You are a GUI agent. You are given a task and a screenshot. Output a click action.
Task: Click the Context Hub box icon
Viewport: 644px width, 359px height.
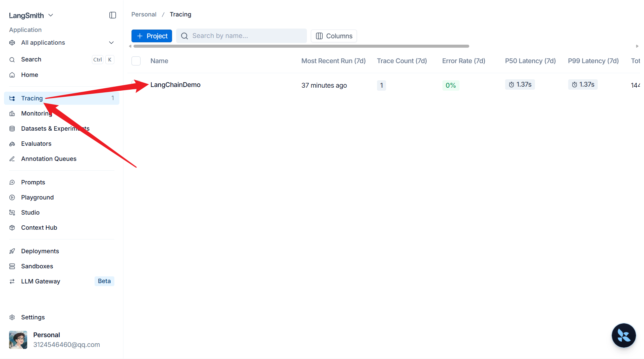[x=12, y=228]
